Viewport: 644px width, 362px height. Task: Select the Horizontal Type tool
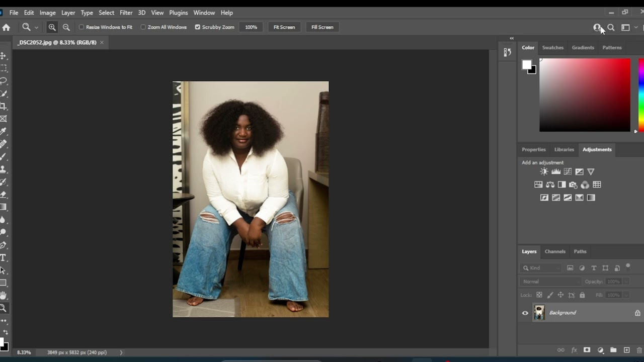click(3, 257)
